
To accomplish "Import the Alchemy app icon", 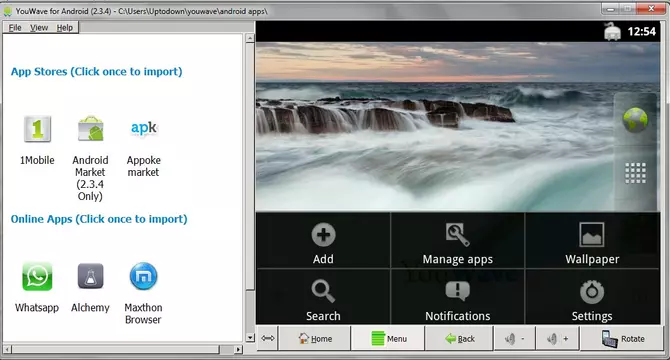I will click(90, 276).
